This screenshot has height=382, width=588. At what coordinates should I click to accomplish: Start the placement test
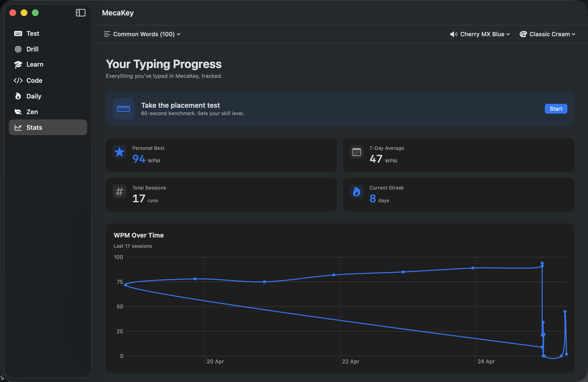[x=556, y=109]
